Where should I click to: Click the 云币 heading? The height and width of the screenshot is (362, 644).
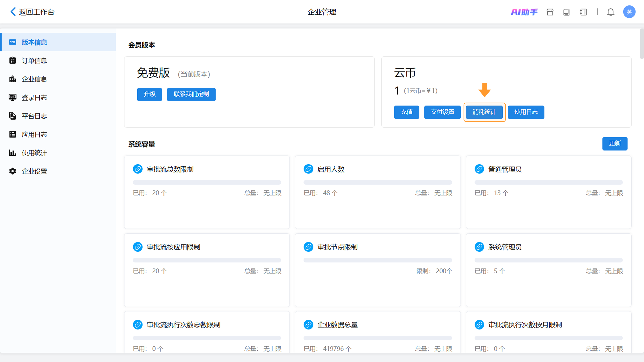[405, 73]
